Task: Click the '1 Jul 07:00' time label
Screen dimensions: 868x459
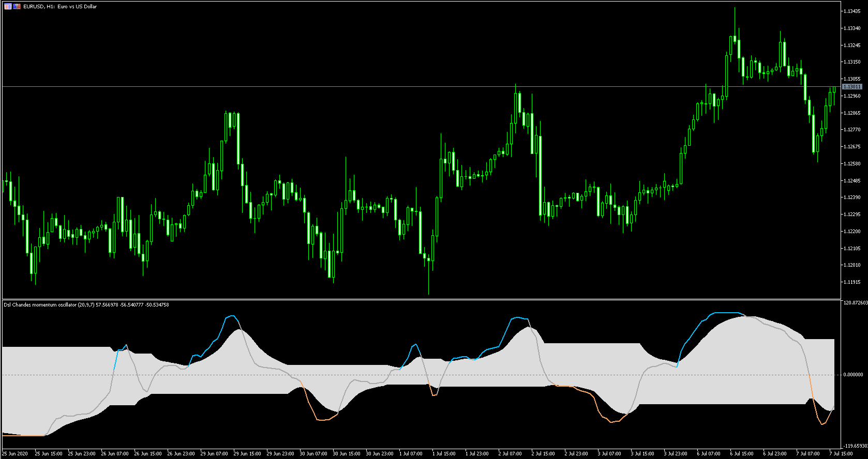Action: [x=411, y=454]
